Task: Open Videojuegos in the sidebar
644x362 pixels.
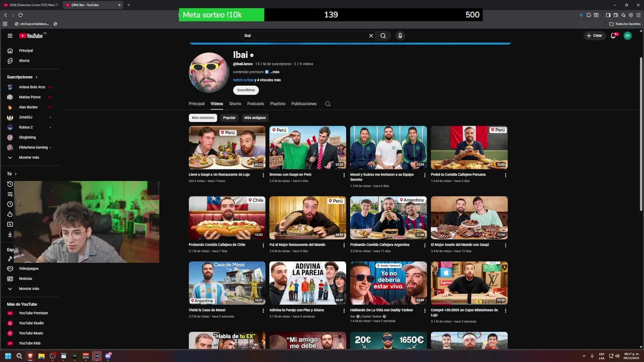Action: click(x=30, y=268)
